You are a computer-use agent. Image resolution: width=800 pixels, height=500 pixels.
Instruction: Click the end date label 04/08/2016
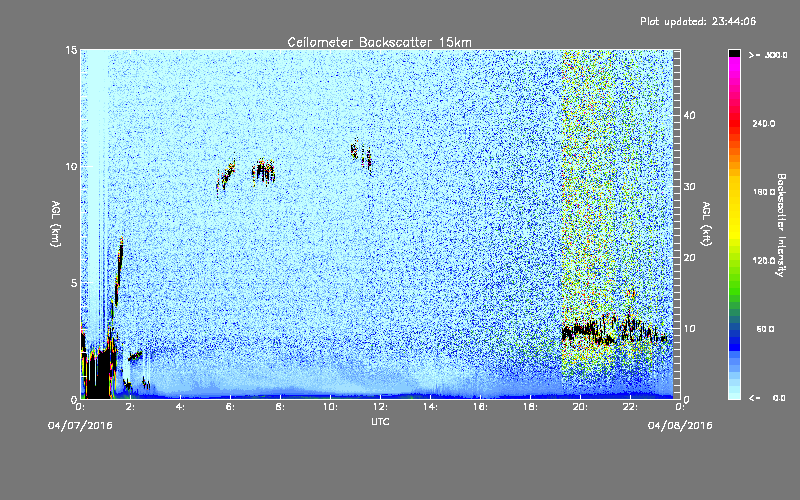point(680,426)
